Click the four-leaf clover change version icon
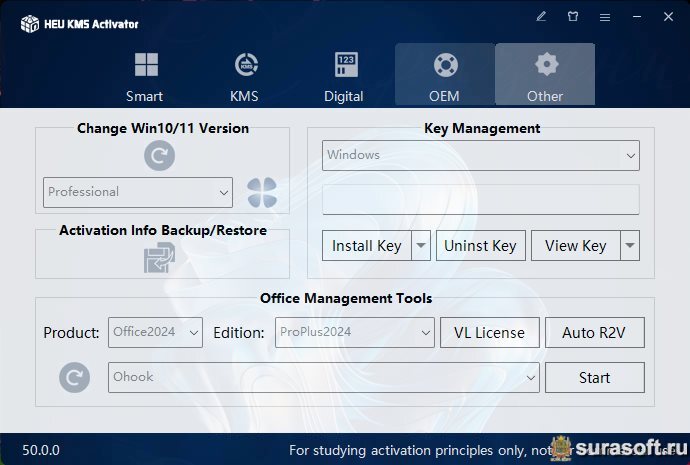The width and height of the screenshot is (690, 465). (x=262, y=192)
